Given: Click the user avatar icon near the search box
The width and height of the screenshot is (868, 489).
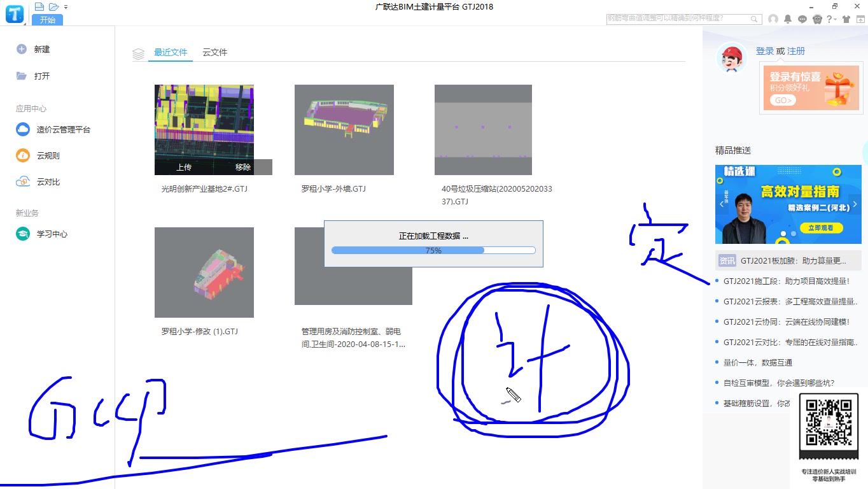Looking at the screenshot, I should point(773,19).
